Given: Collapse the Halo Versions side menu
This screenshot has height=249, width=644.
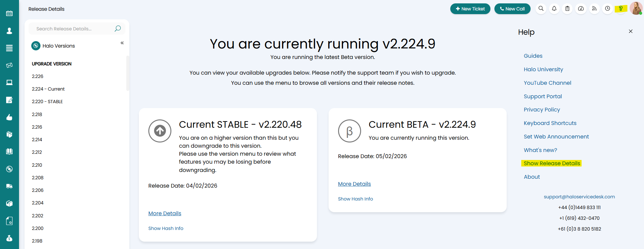Looking at the screenshot, I should [x=122, y=43].
